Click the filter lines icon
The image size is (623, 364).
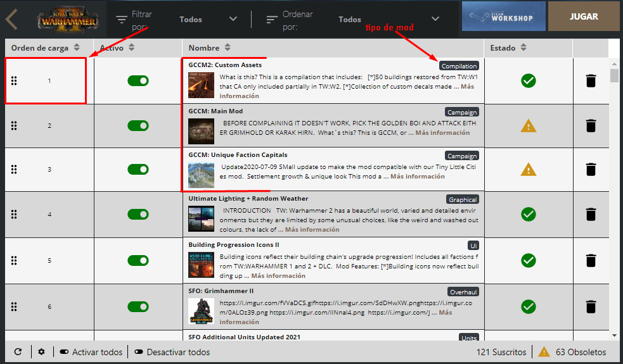point(122,20)
